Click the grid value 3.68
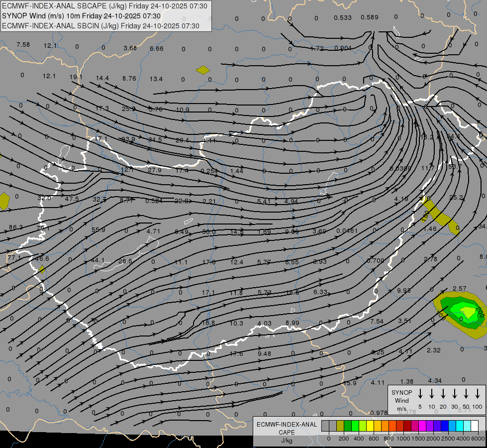Screen dimensions: 487x448 (130, 48)
